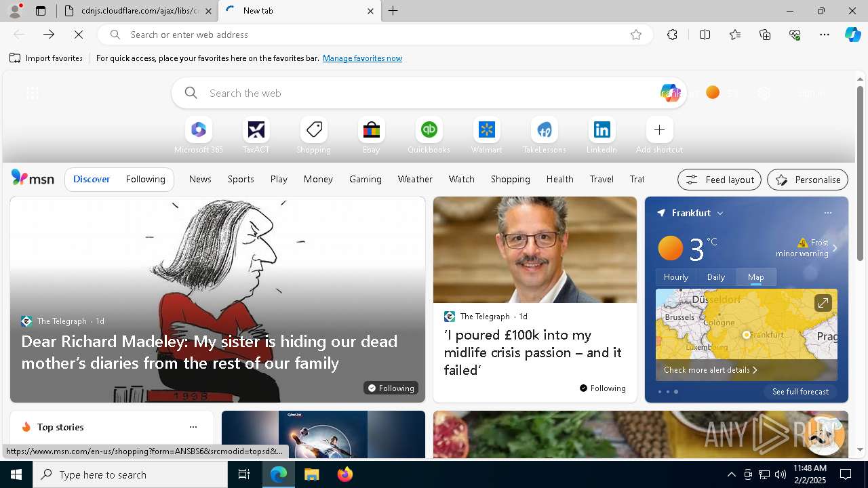This screenshot has height=488, width=868.
Task: Switch weather card to Daily
Action: [x=716, y=277]
